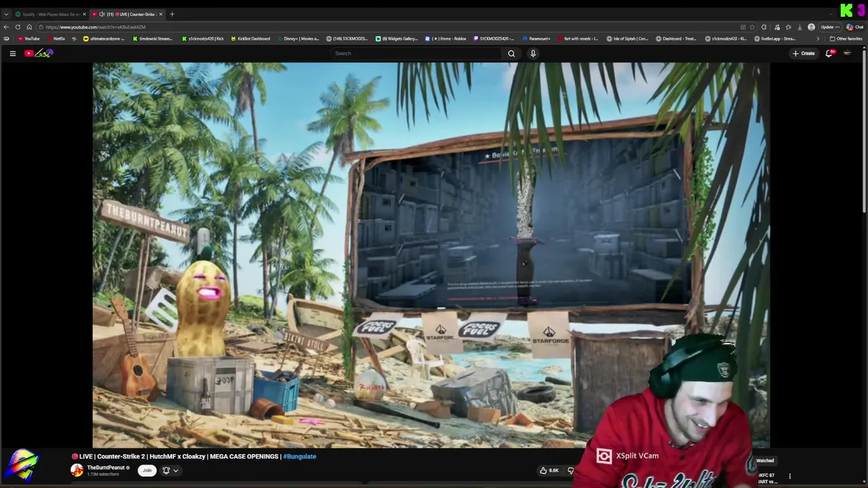Click the YouTube logo in the header
This screenshot has width=868, height=488.
point(39,53)
